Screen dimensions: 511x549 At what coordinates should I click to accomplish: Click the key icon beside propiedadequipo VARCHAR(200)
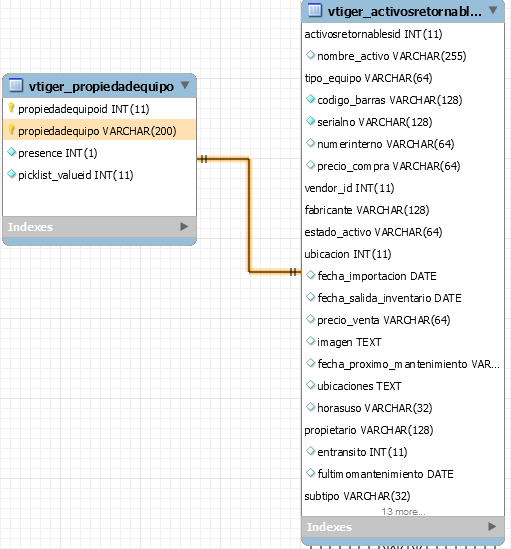(x=11, y=130)
